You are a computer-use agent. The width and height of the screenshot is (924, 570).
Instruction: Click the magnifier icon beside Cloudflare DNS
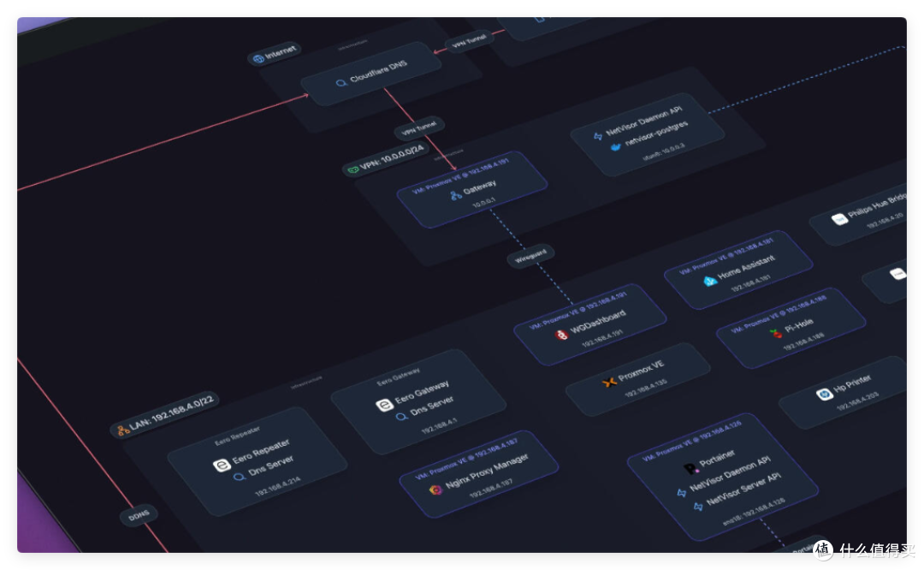point(341,83)
